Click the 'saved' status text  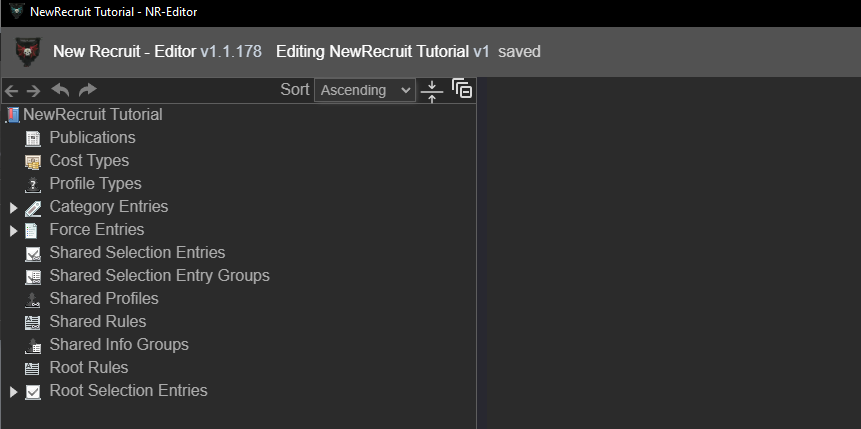point(519,52)
